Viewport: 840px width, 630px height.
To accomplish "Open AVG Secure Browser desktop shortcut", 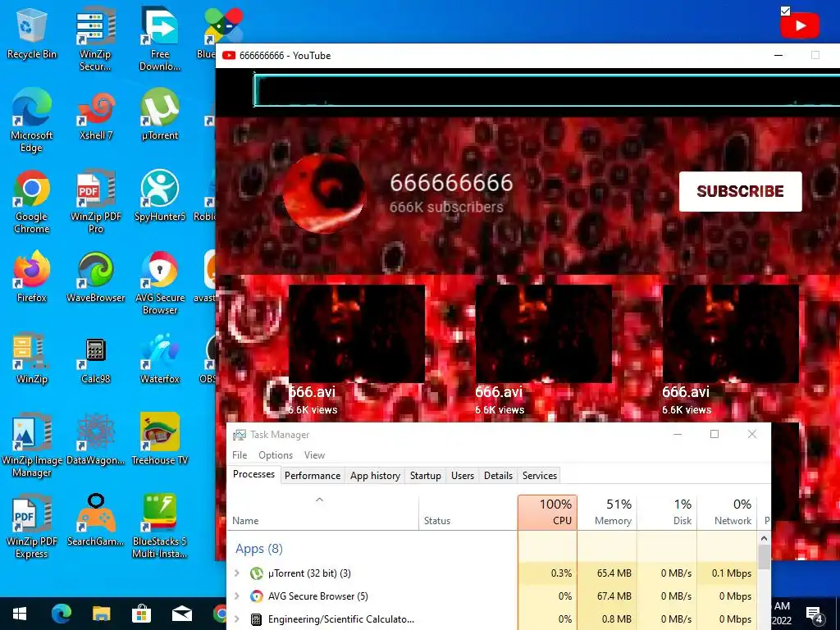I will point(160,283).
